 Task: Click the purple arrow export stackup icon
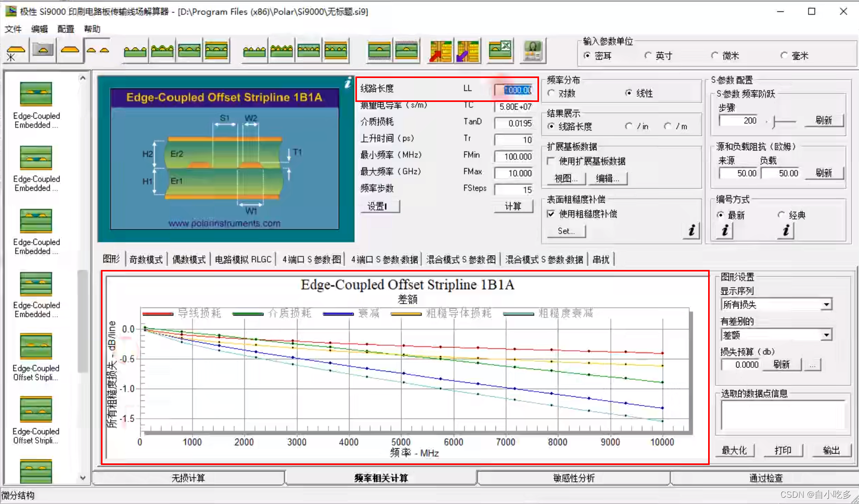pyautogui.click(x=468, y=50)
